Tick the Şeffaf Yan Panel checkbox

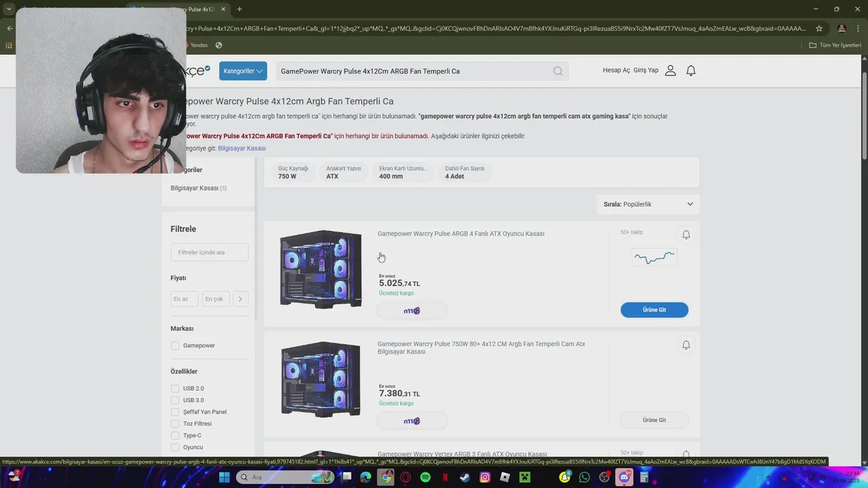pos(175,412)
